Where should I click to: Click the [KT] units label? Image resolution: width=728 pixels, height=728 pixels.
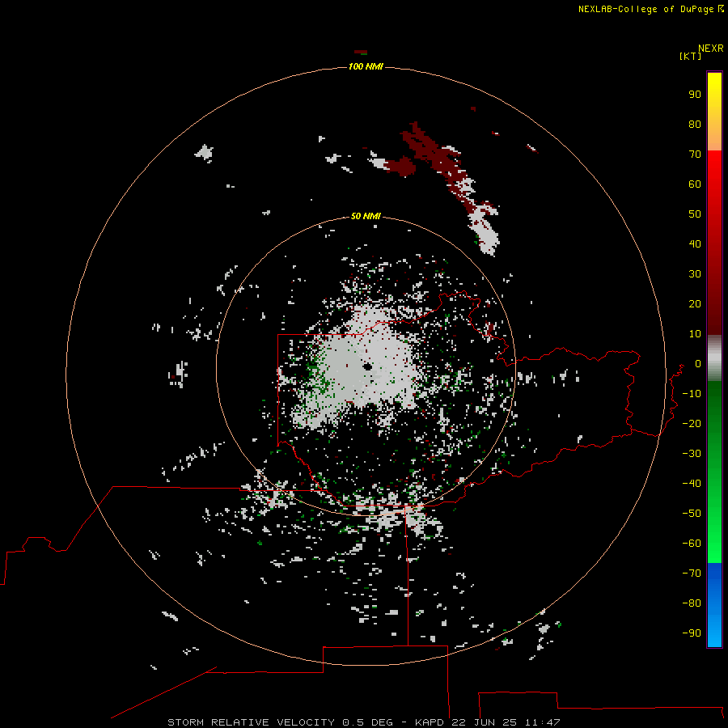(x=691, y=56)
